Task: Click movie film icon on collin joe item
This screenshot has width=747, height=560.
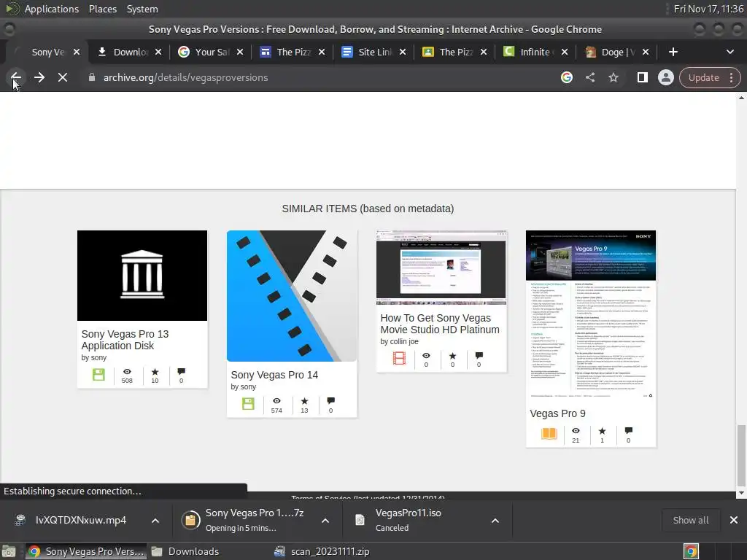Action: pyautogui.click(x=399, y=358)
